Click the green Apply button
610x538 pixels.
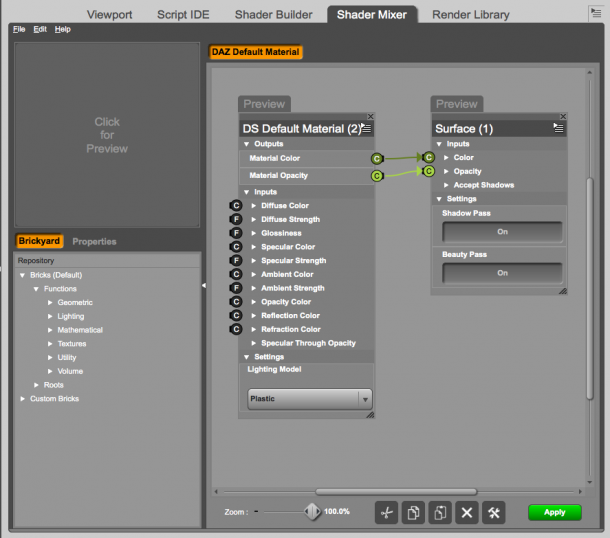click(555, 512)
